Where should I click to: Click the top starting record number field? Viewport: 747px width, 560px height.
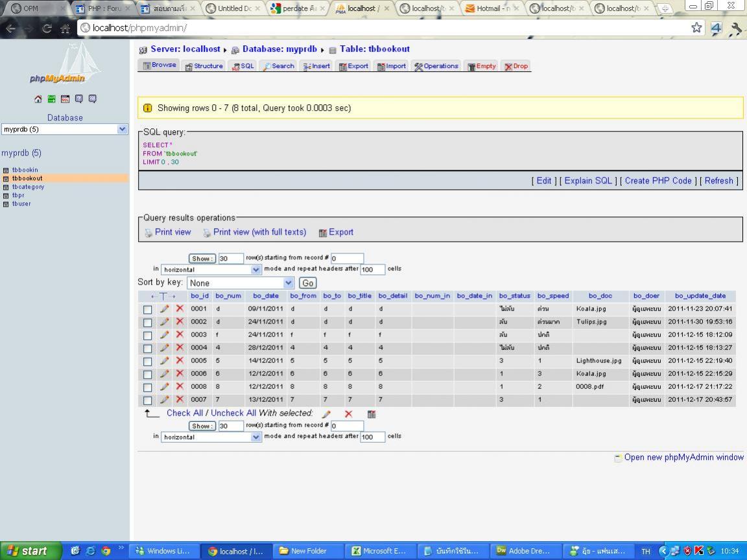click(x=347, y=259)
